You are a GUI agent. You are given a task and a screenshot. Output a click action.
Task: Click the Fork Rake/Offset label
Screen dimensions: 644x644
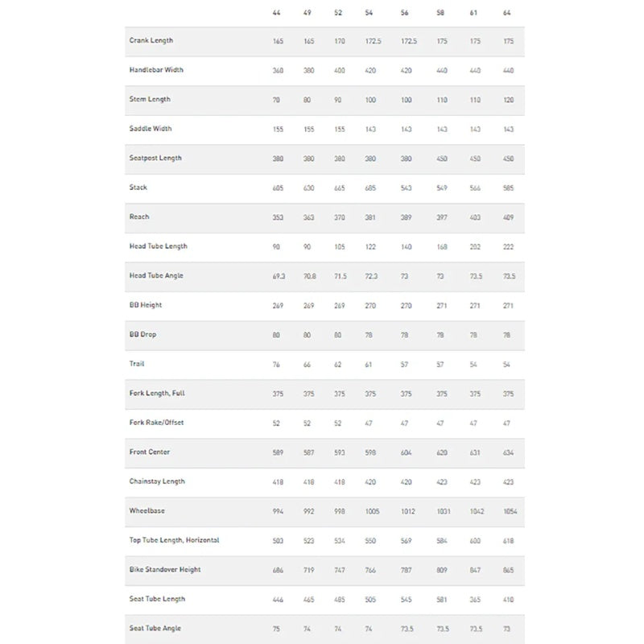click(x=156, y=422)
